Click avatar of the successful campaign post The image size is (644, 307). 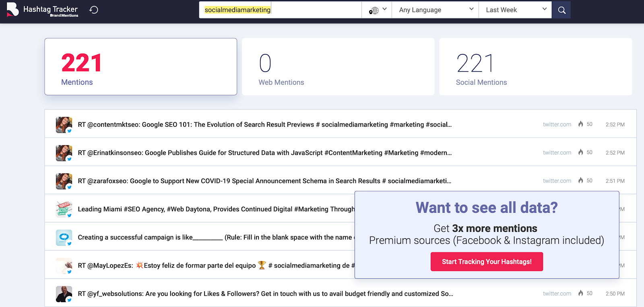point(64,237)
